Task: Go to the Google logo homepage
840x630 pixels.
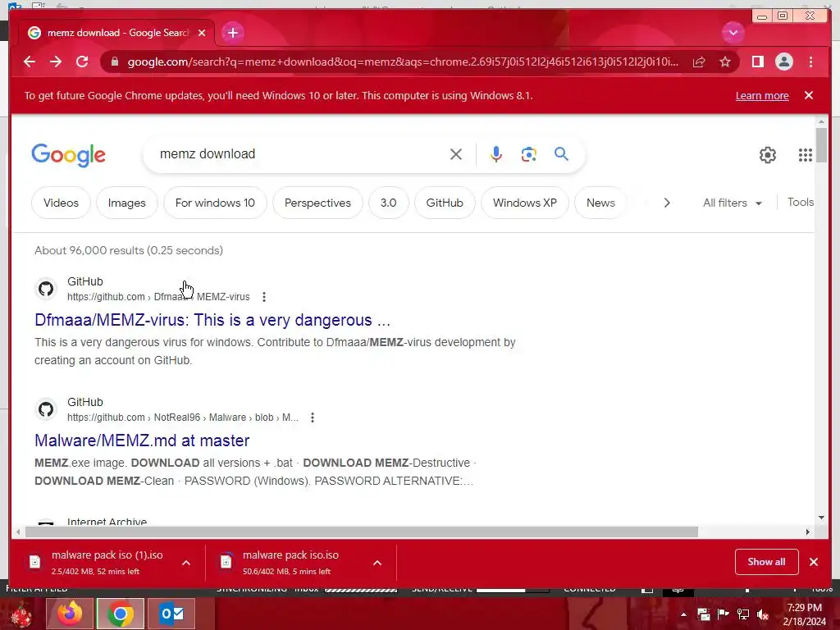Action: click(69, 155)
